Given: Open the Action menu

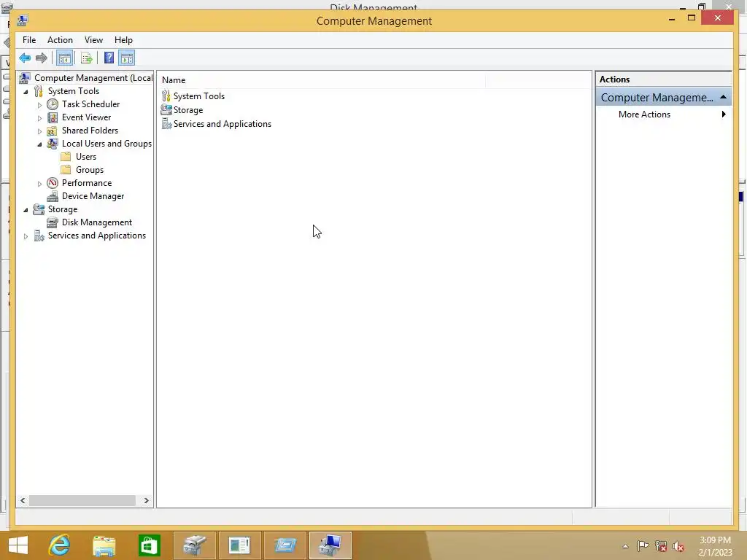Looking at the screenshot, I should tap(60, 40).
